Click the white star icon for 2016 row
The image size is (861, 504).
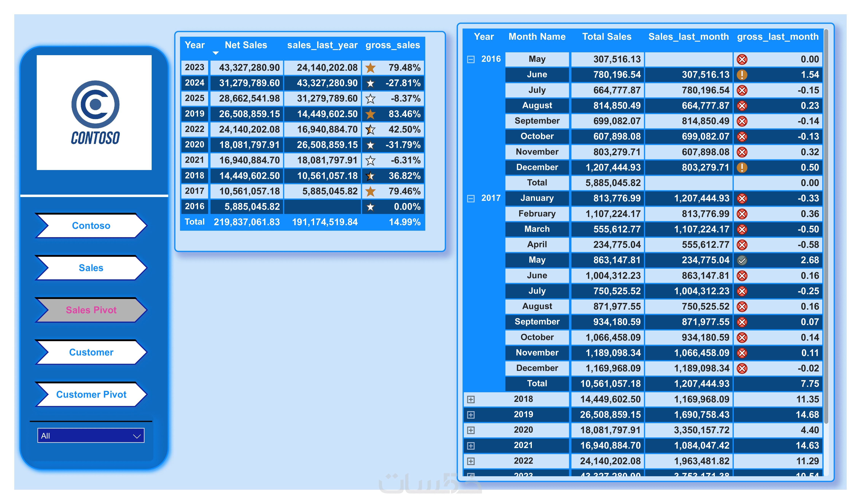pyautogui.click(x=370, y=207)
